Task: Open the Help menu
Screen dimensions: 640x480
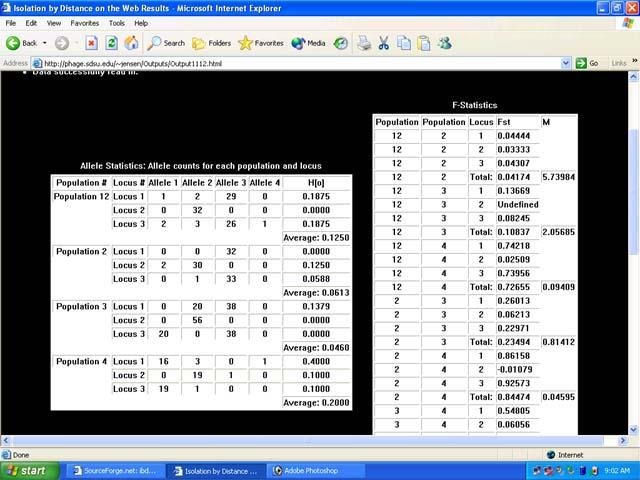Action: 141,23
